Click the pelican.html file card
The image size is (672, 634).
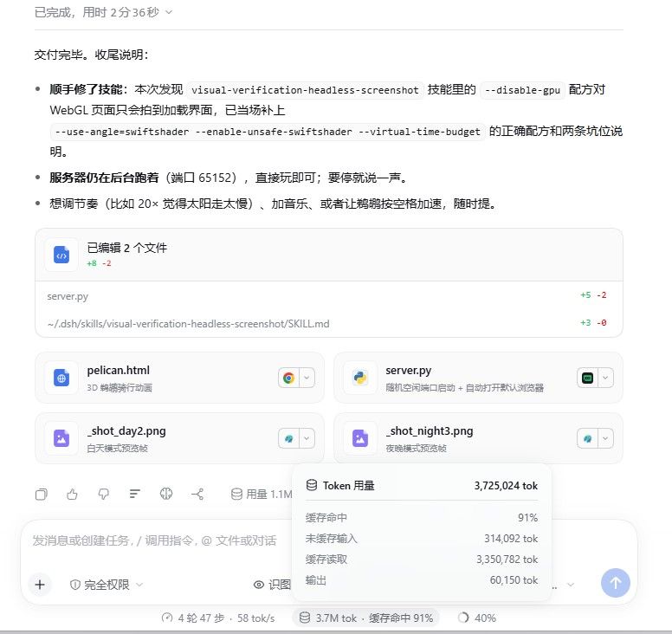coord(179,378)
